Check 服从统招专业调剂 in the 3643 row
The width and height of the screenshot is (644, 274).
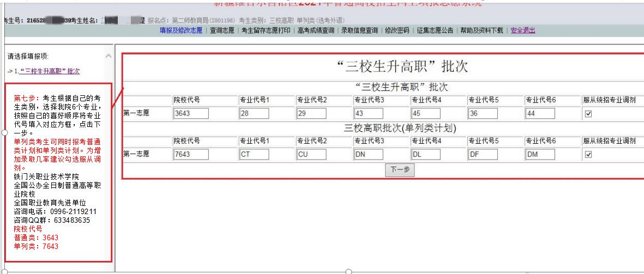tap(588, 114)
